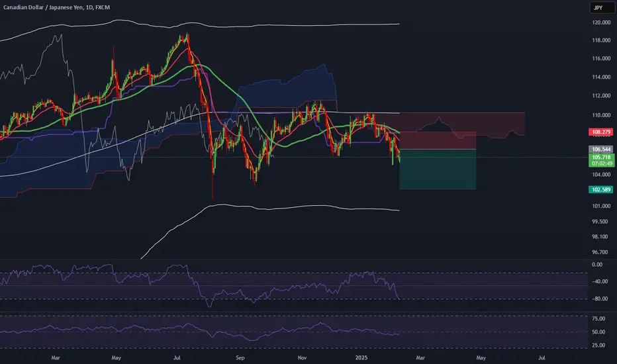The width and height of the screenshot is (617, 364).
Task: Select the gray 106.544 price label
Action: (601, 149)
